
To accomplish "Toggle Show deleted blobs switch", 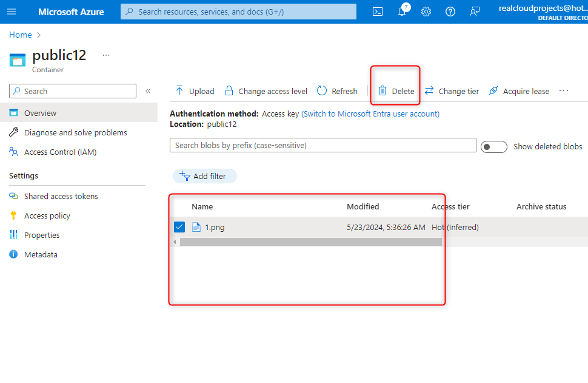I will pos(493,147).
